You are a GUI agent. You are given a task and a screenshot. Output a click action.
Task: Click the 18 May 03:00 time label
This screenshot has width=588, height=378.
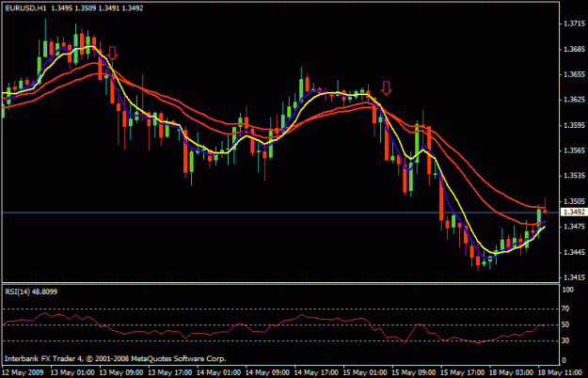click(x=511, y=372)
